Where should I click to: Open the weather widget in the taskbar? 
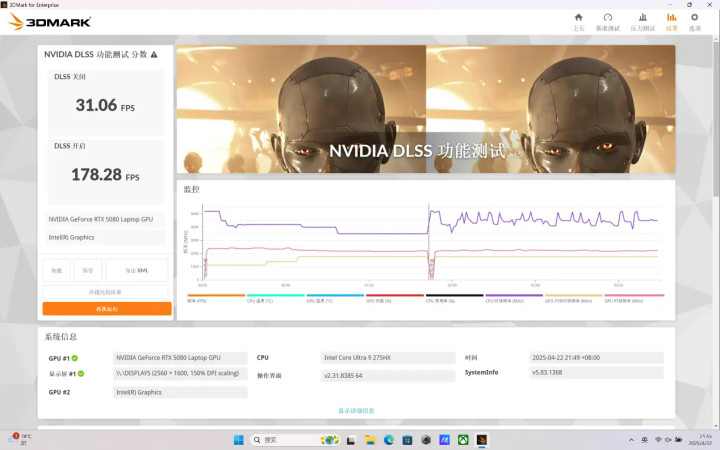point(21,439)
